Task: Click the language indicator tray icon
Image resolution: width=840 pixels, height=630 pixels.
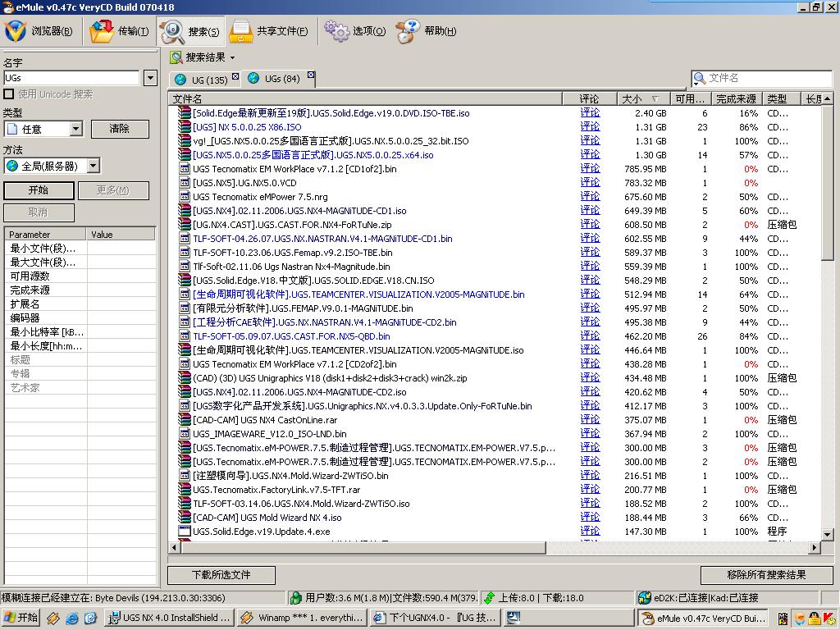Action: tap(783, 619)
